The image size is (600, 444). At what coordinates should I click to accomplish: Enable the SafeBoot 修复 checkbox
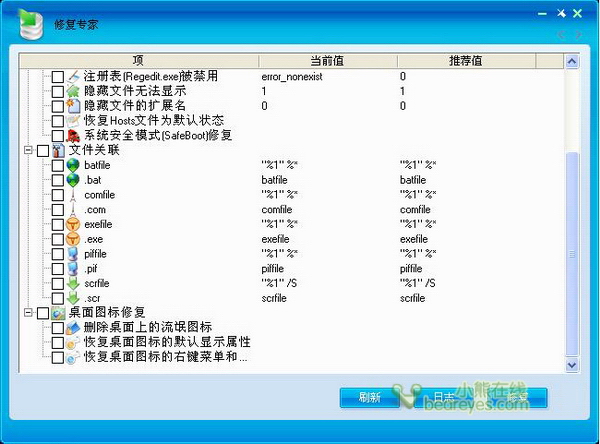58,136
